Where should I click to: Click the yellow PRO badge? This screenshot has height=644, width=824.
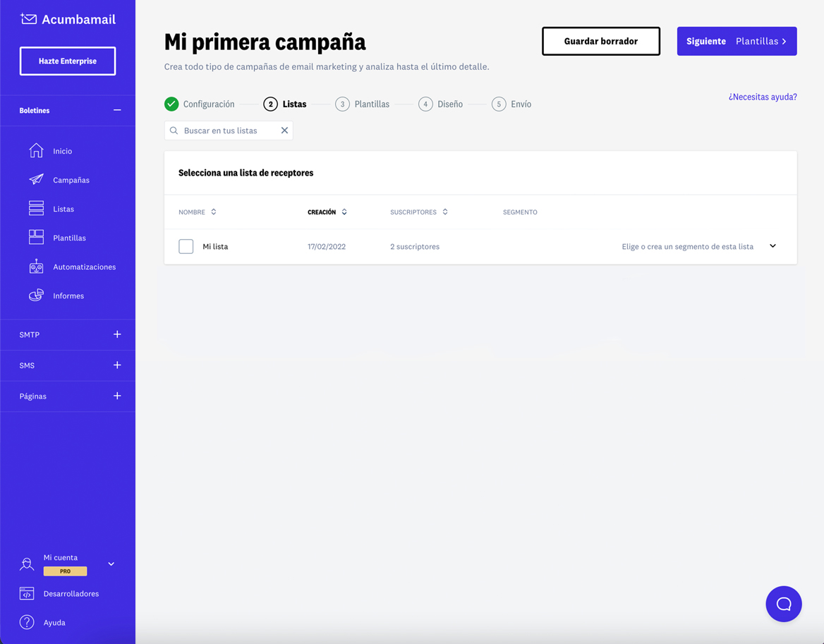[x=65, y=571]
